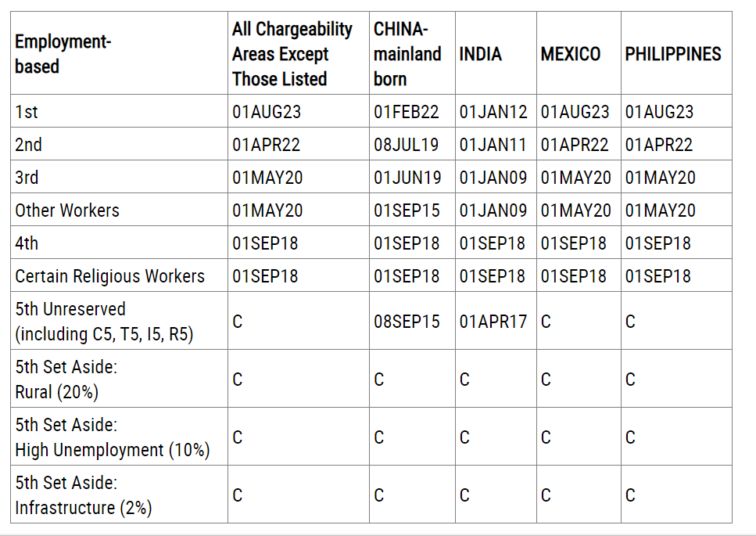Select 08JUL19 in the 2nd preference row

coord(407,144)
